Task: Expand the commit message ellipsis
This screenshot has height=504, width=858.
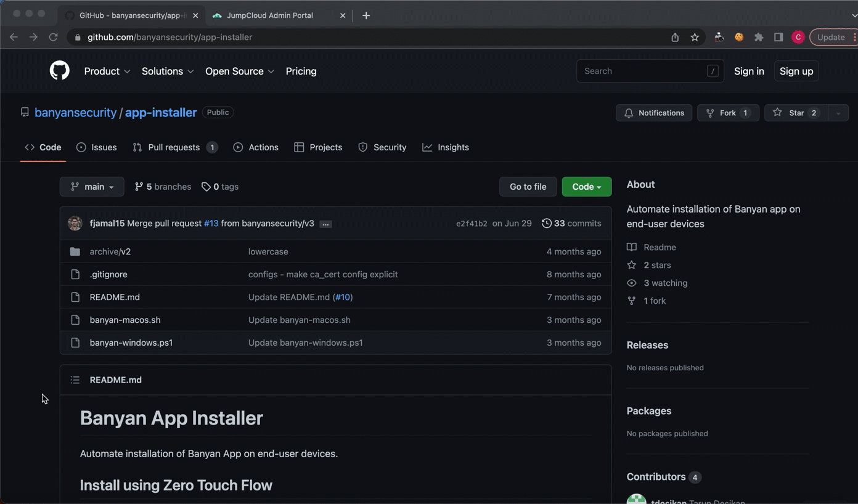Action: [x=325, y=224]
